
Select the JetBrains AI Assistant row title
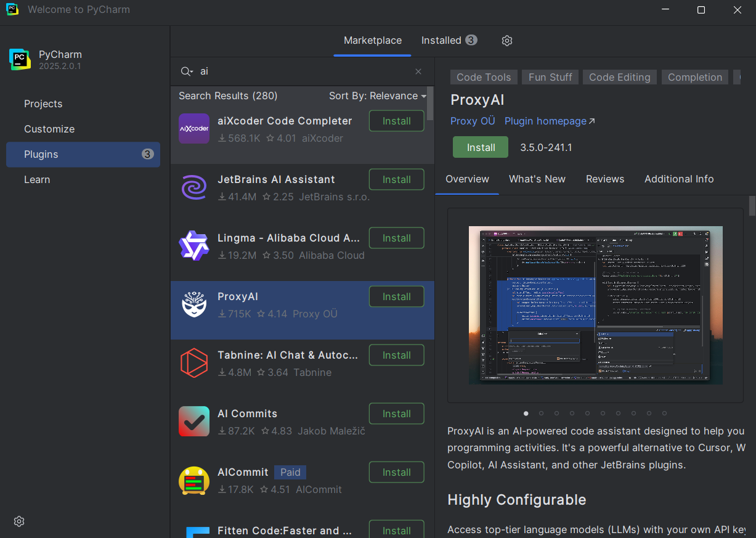tap(276, 180)
